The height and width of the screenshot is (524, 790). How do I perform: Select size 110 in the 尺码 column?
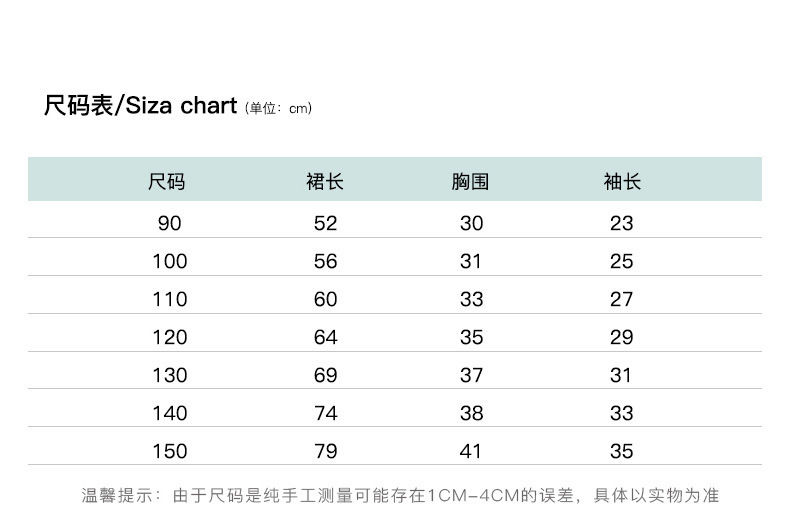point(169,299)
